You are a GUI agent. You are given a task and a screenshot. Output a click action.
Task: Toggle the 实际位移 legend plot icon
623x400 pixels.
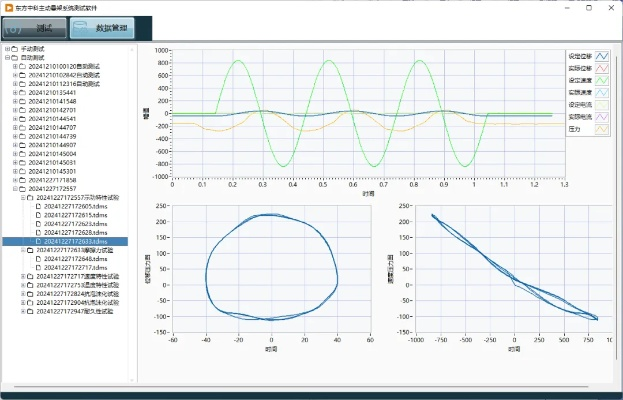coord(602,68)
